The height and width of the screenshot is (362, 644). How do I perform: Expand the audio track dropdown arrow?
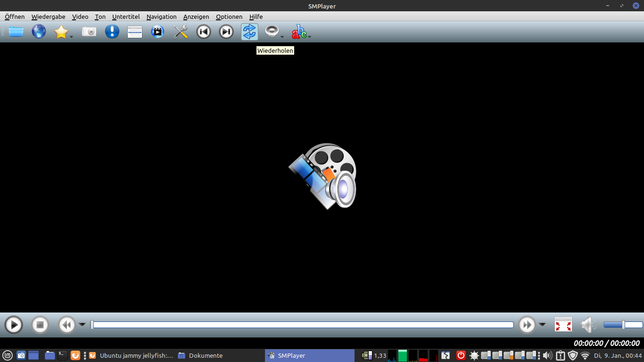pyautogui.click(x=282, y=36)
